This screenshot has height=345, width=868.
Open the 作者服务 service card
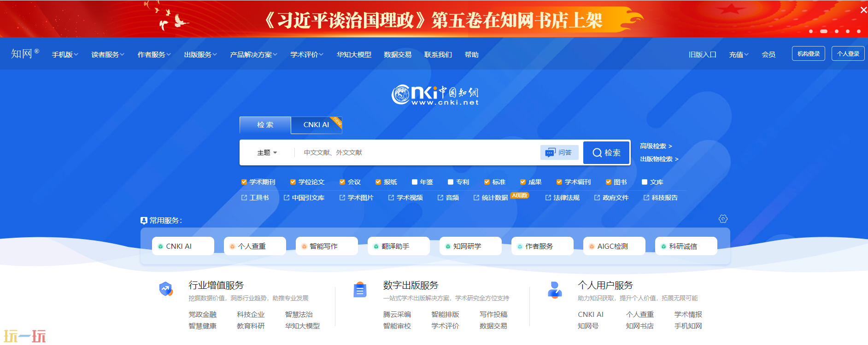pyautogui.click(x=542, y=246)
